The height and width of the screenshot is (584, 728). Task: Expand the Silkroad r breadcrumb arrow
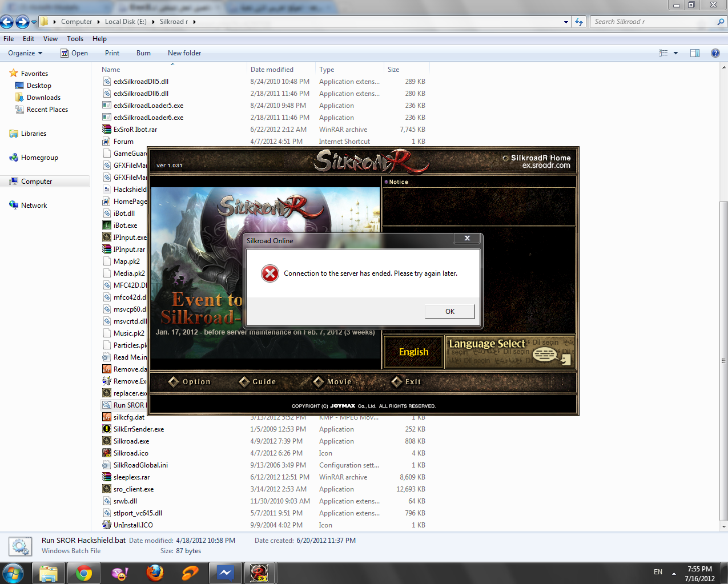tap(194, 22)
